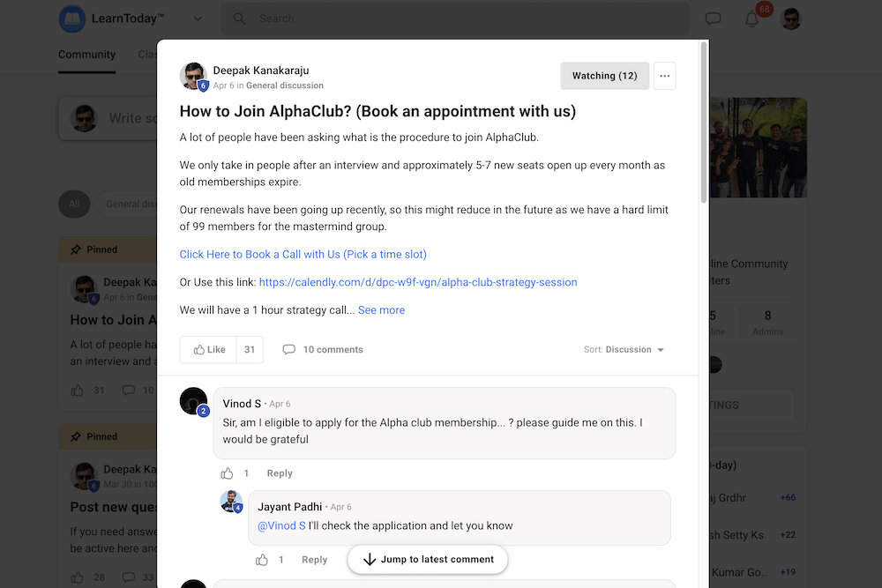Screen dimensions: 882x588
Task: Like Vinod S's comment with thumbs-up
Action: pyautogui.click(x=227, y=473)
